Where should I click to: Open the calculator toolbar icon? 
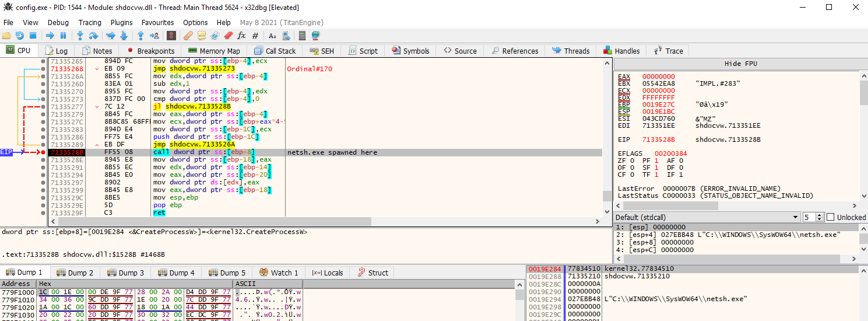point(303,36)
